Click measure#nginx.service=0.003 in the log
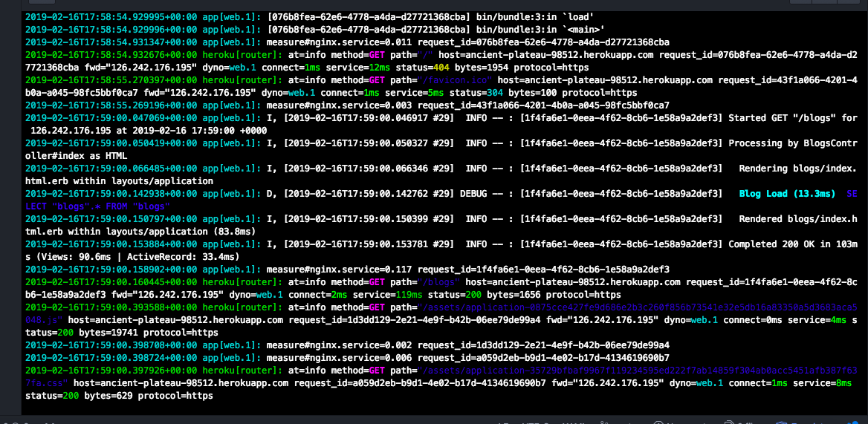 pyautogui.click(x=339, y=107)
